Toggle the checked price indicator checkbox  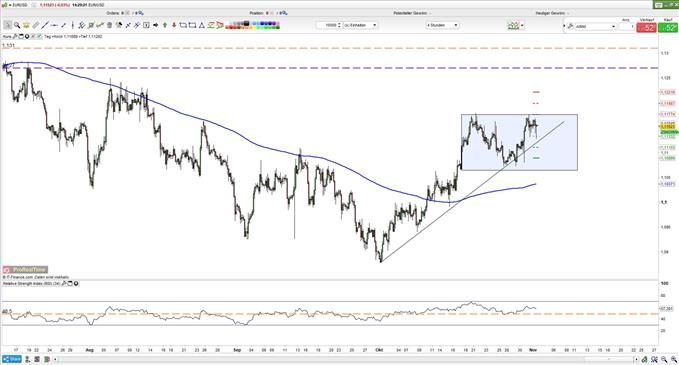[x=39, y=36]
